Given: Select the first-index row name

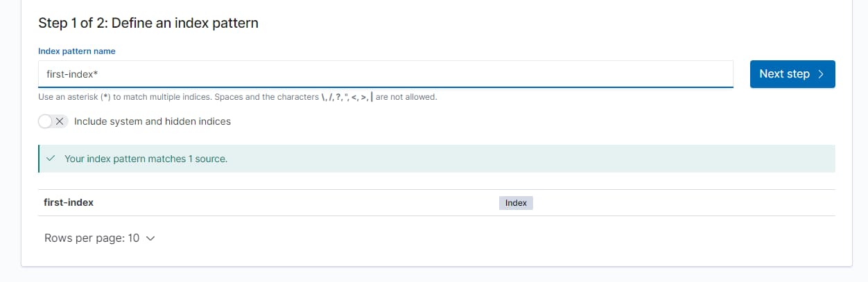Looking at the screenshot, I should tap(69, 202).
